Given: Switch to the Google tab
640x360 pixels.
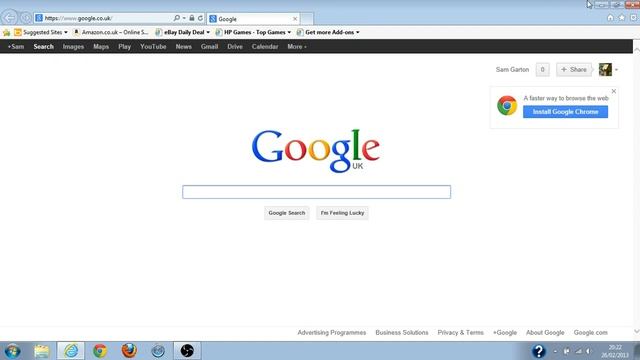Looking at the screenshot, I should pos(253,19).
